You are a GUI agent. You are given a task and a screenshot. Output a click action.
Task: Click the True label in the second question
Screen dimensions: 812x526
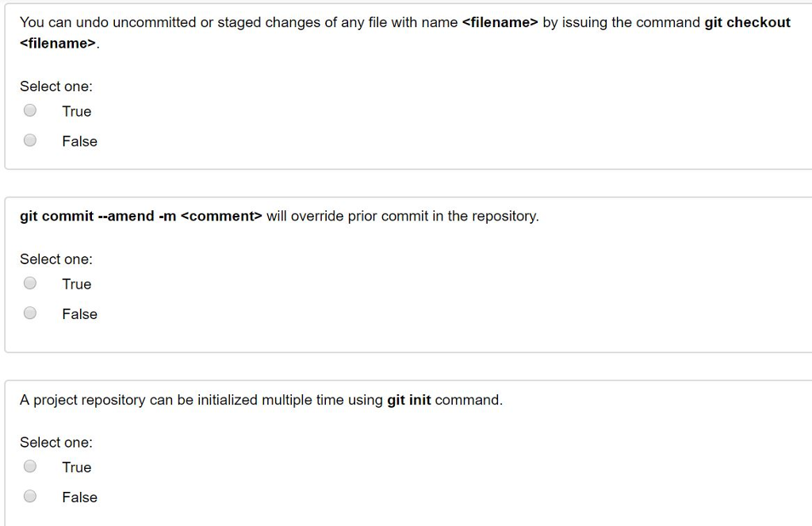coord(76,284)
